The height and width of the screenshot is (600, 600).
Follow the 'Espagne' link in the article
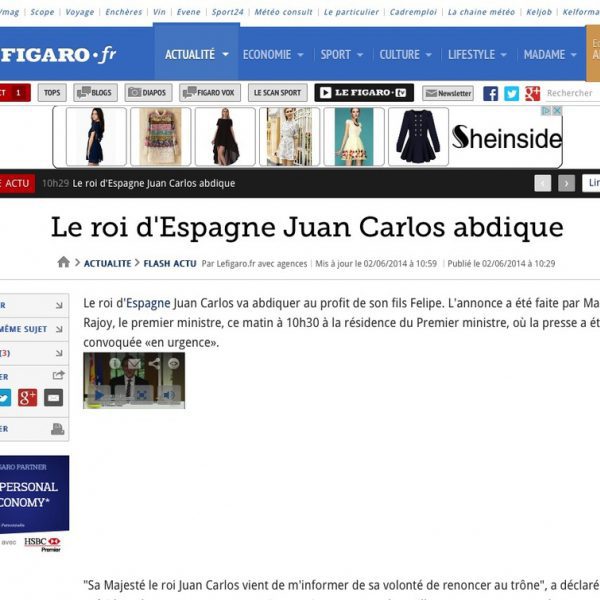pyautogui.click(x=148, y=301)
